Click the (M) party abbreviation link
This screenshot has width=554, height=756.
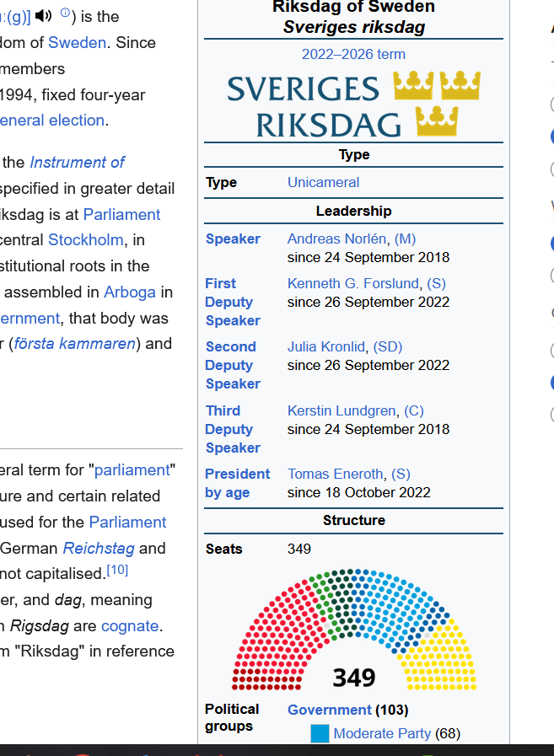[405, 239]
